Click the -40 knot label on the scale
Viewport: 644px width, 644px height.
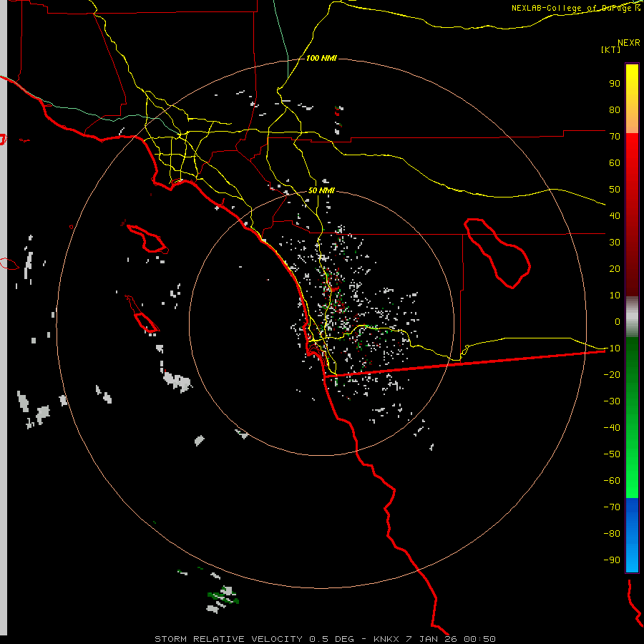[612, 428]
